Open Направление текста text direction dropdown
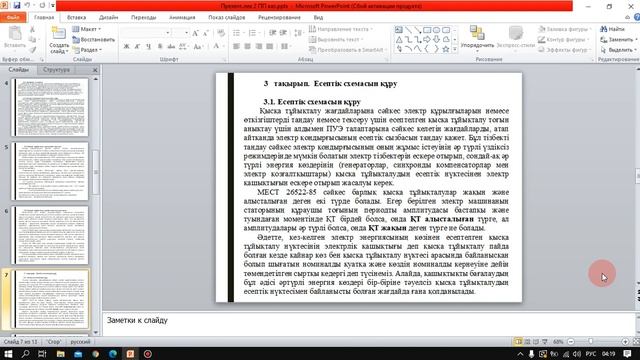Screen dimensions: 640x360 coord(341,29)
